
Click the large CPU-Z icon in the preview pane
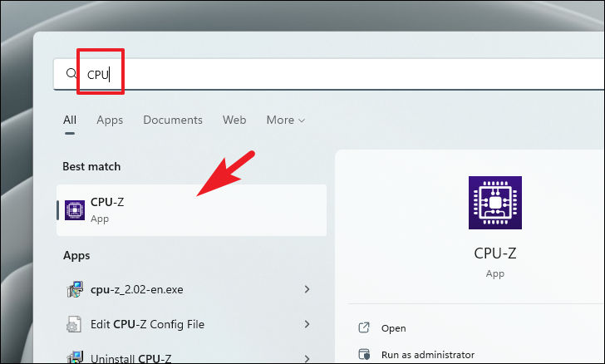(x=495, y=203)
